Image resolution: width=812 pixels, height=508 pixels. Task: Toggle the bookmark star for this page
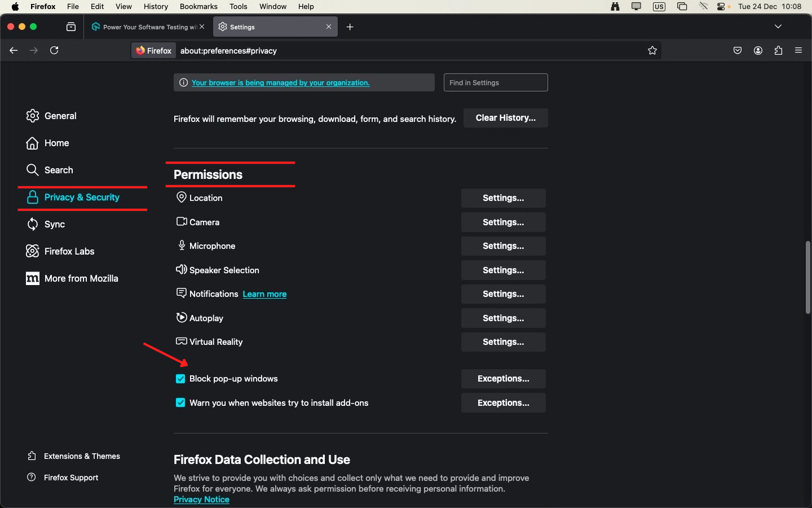652,50
